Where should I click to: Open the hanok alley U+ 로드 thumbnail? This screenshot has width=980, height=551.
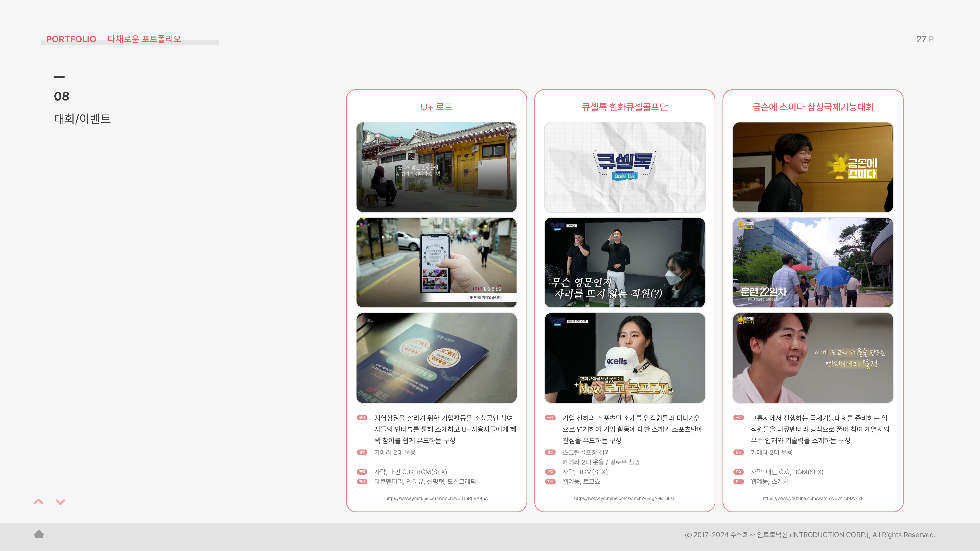[x=436, y=167]
